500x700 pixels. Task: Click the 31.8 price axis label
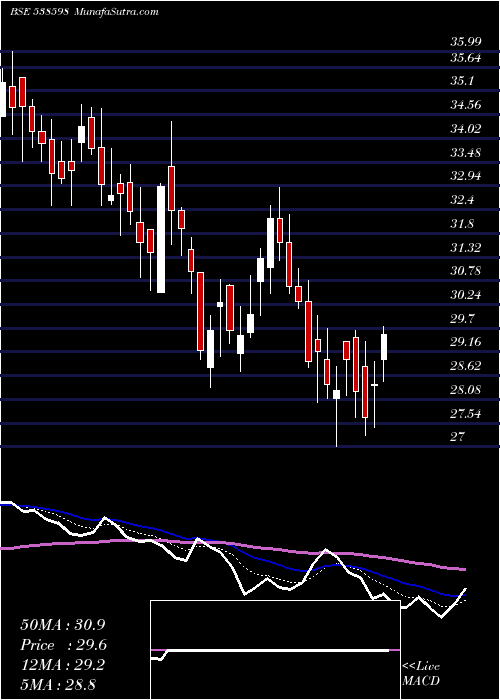[463, 224]
